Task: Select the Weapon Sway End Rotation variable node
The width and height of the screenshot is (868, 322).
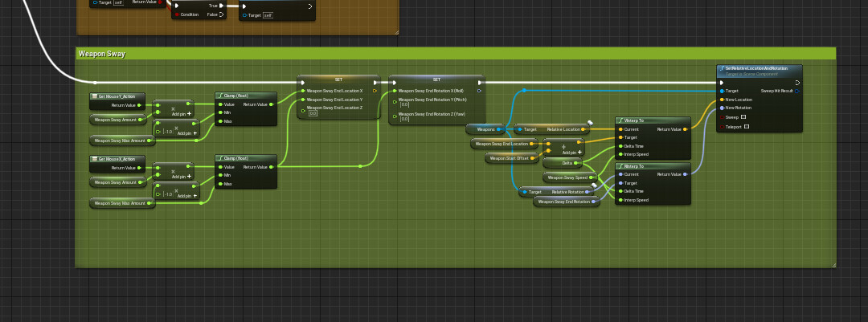Action: pos(567,202)
